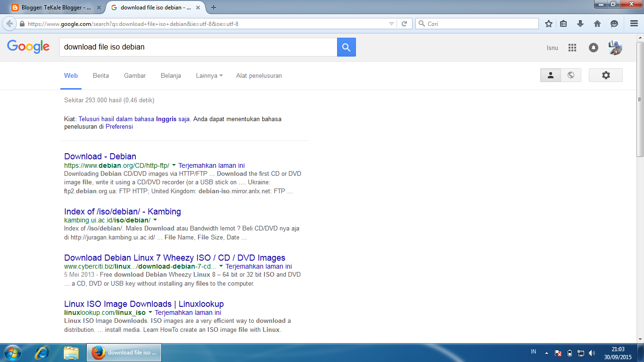Open the search settings gear button
Image resolution: width=644 pixels, height=362 pixels.
[606, 75]
